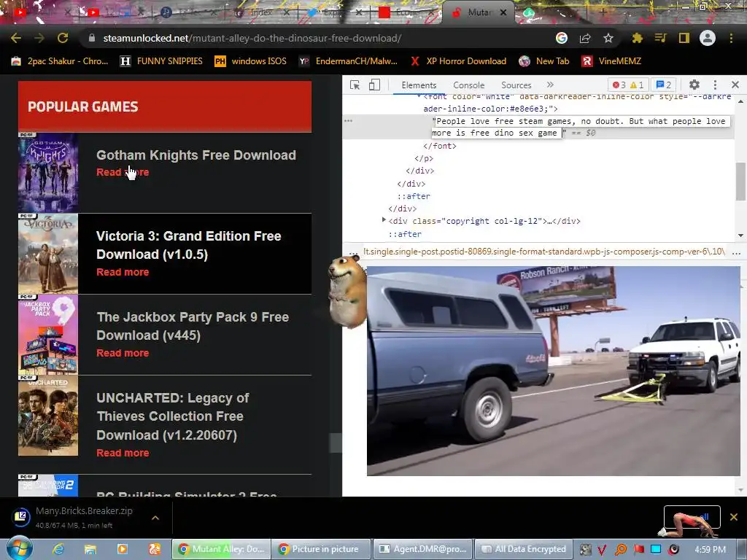Show more DevTools tabs via chevron
747x560 pixels.
[550, 85]
